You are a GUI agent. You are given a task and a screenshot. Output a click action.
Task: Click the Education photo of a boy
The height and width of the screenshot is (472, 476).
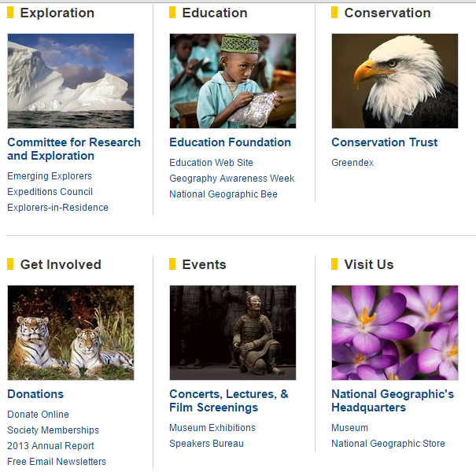coord(233,81)
